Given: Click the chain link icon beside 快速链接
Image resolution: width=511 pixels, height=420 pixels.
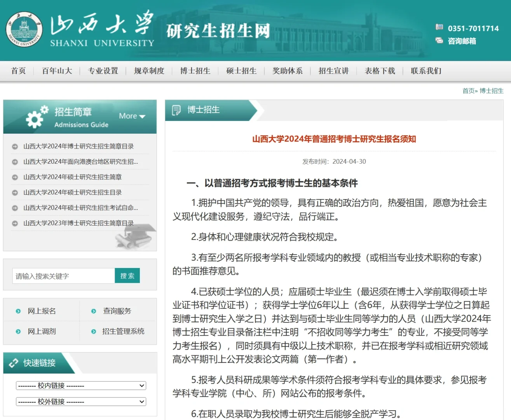Looking at the screenshot, I should (x=14, y=363).
